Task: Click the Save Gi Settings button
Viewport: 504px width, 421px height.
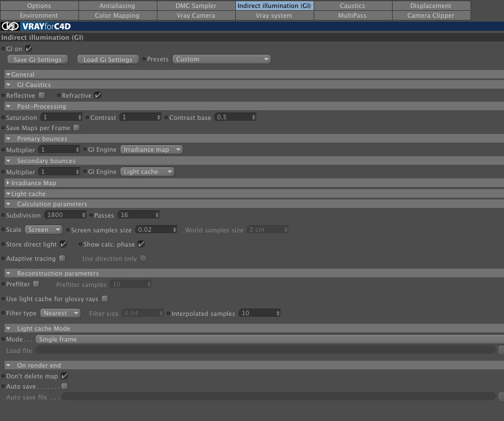Action: click(x=38, y=60)
